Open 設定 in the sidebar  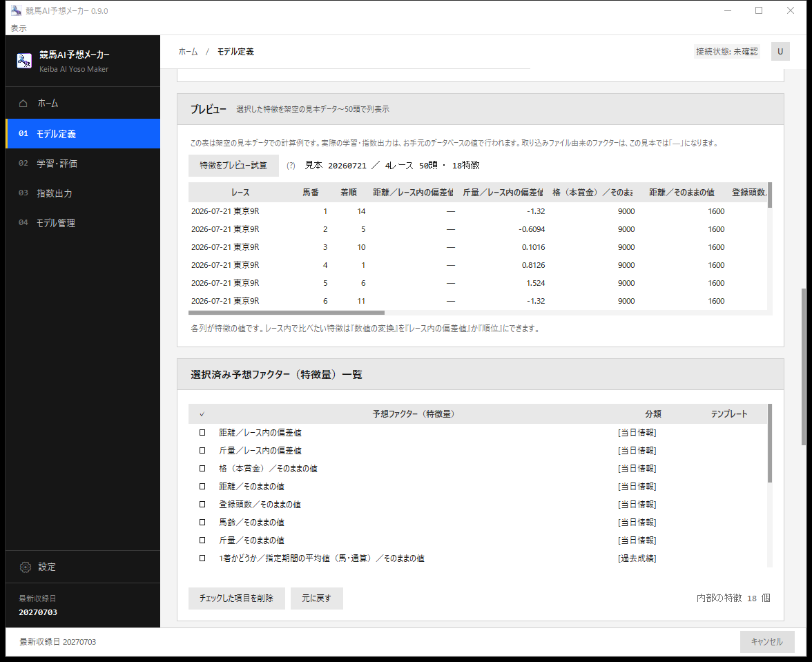pyautogui.click(x=83, y=567)
